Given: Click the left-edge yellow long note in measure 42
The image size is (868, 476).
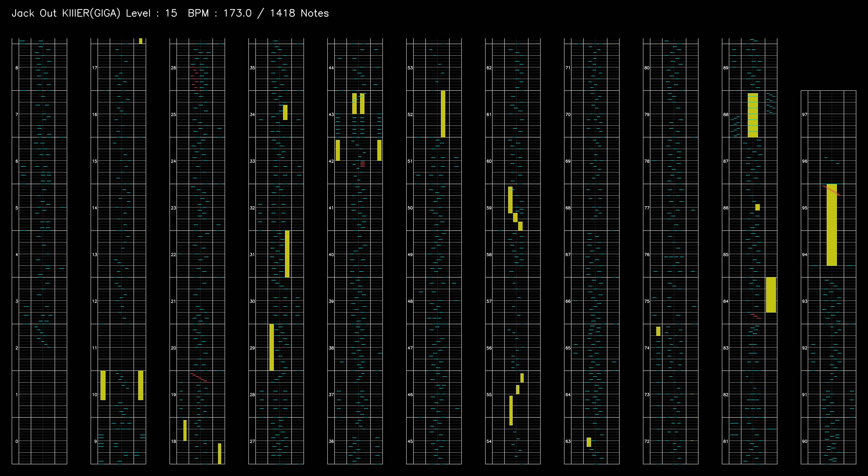Looking at the screenshot, I should tap(338, 150).
